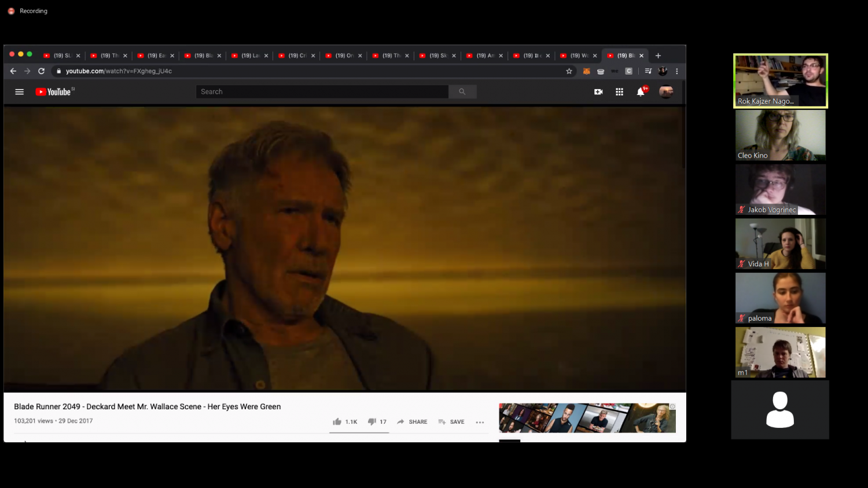Image resolution: width=868 pixels, height=488 pixels.
Task: Open the YouTube account avatar menu
Action: [x=666, y=91]
